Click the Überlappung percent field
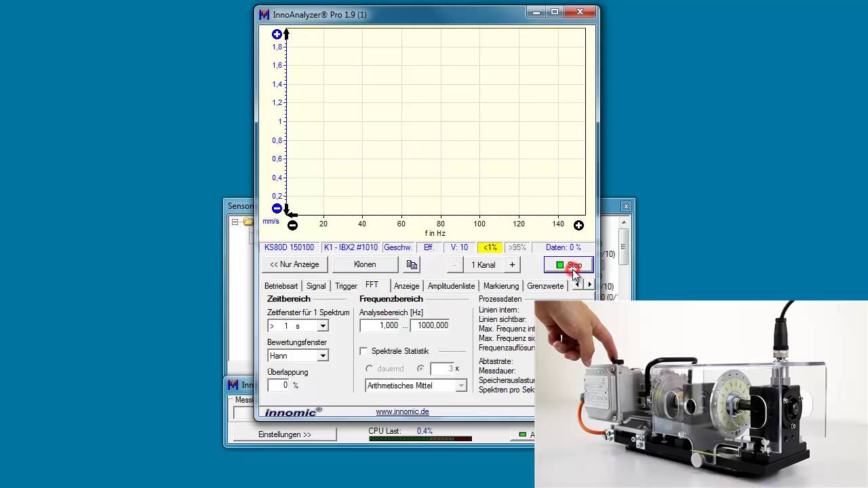Screen dimensions: 868x488 279,385
